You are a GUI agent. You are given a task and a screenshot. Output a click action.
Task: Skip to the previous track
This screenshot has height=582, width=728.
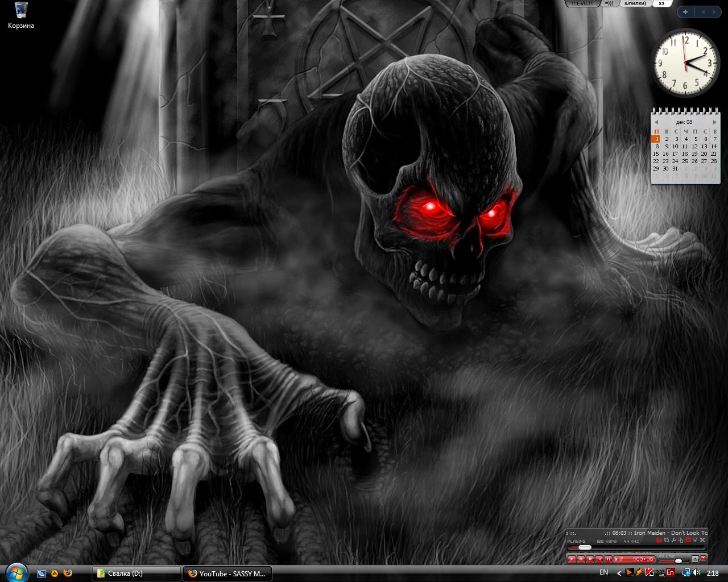[599, 559]
